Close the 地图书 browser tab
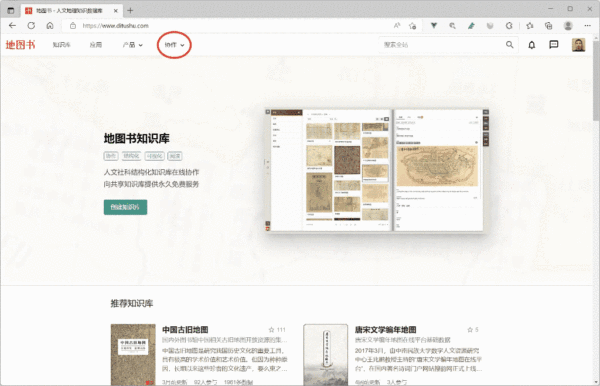 click(x=116, y=11)
